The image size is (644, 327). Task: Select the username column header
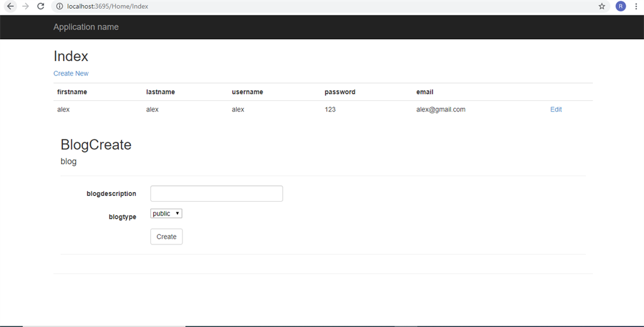[x=247, y=92]
